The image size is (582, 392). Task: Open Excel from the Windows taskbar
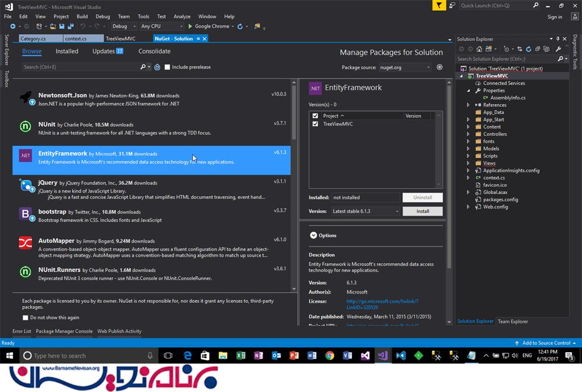[240, 356]
